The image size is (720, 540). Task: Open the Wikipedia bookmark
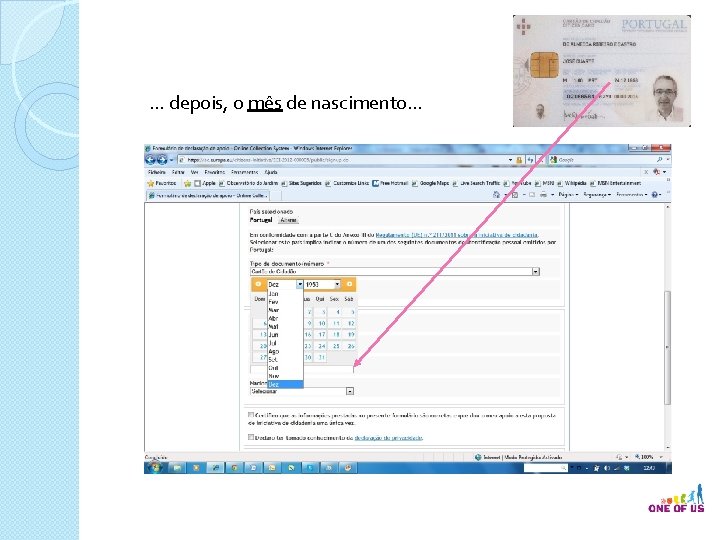click(572, 183)
